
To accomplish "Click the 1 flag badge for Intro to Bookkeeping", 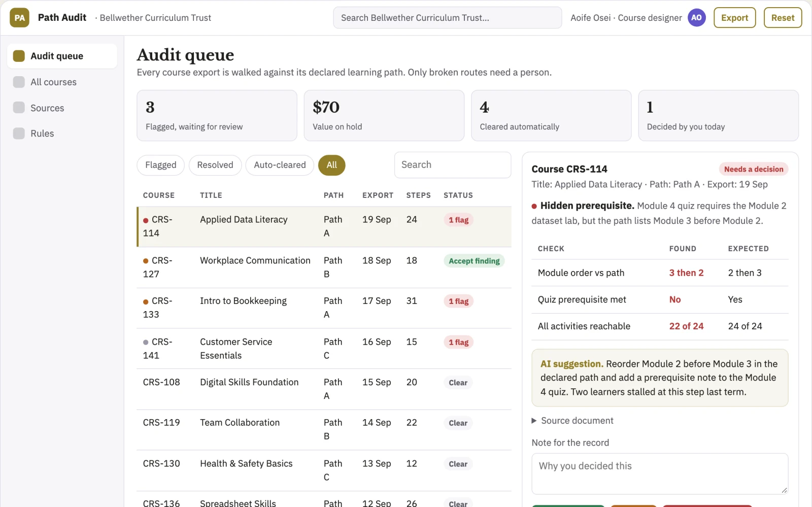I will [x=458, y=301].
